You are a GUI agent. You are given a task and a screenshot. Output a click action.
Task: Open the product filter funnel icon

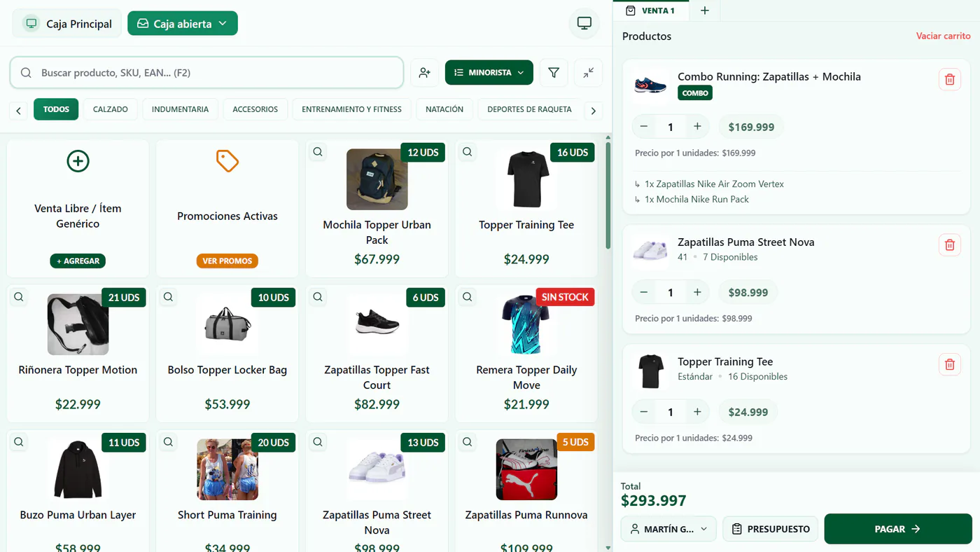coord(554,73)
